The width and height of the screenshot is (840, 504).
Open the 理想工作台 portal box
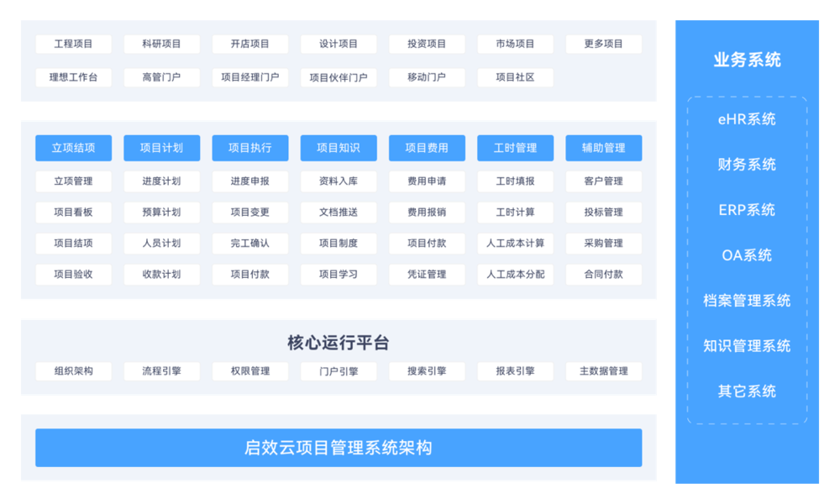(73, 77)
